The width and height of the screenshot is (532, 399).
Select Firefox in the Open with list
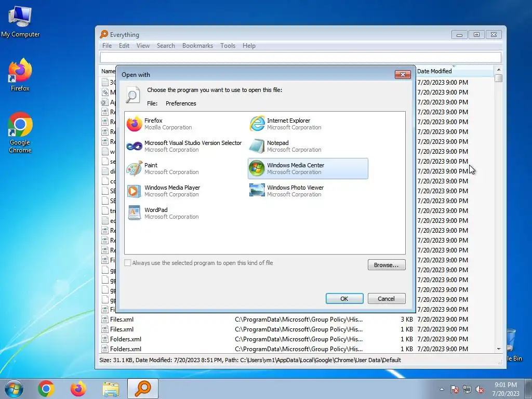click(159, 124)
